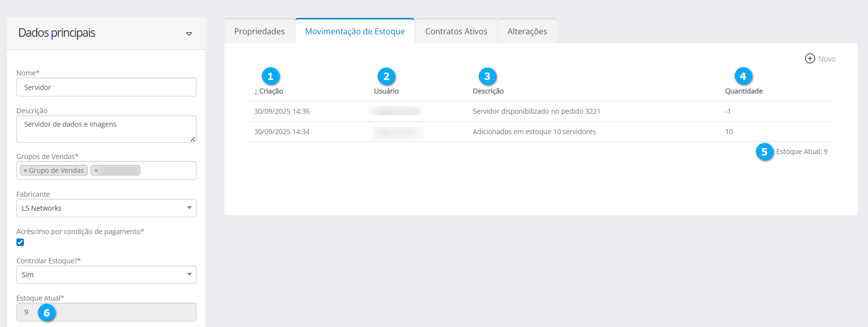
Task: Click the plus icon next to Novo
Action: point(810,59)
